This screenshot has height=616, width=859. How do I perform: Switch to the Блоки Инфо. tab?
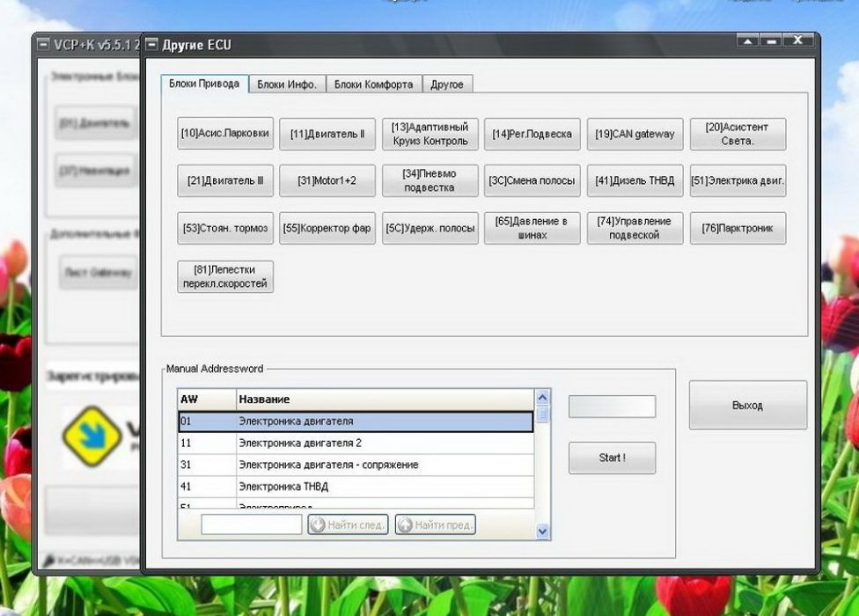click(287, 84)
